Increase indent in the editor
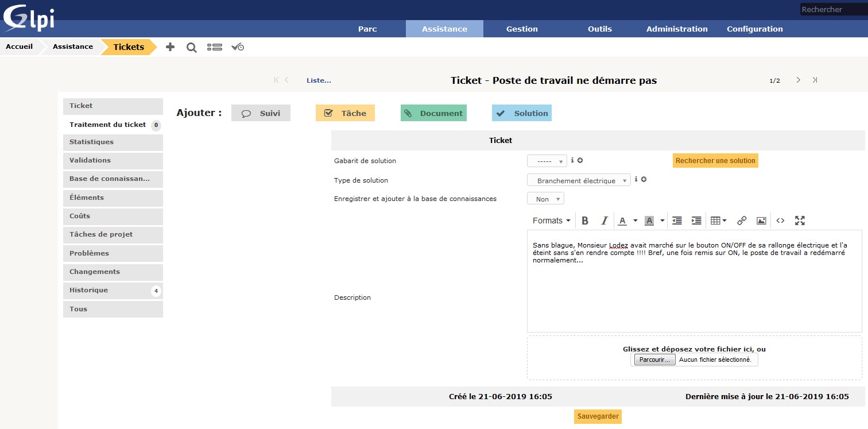The image size is (868, 429). (696, 221)
